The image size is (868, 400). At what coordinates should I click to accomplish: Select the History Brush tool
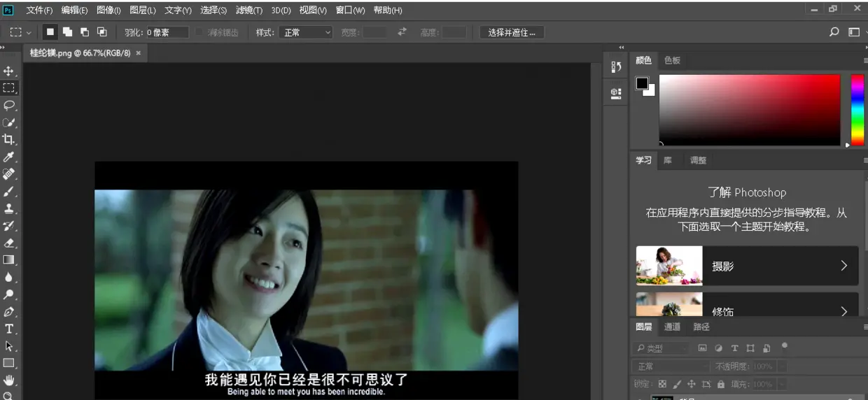point(8,225)
